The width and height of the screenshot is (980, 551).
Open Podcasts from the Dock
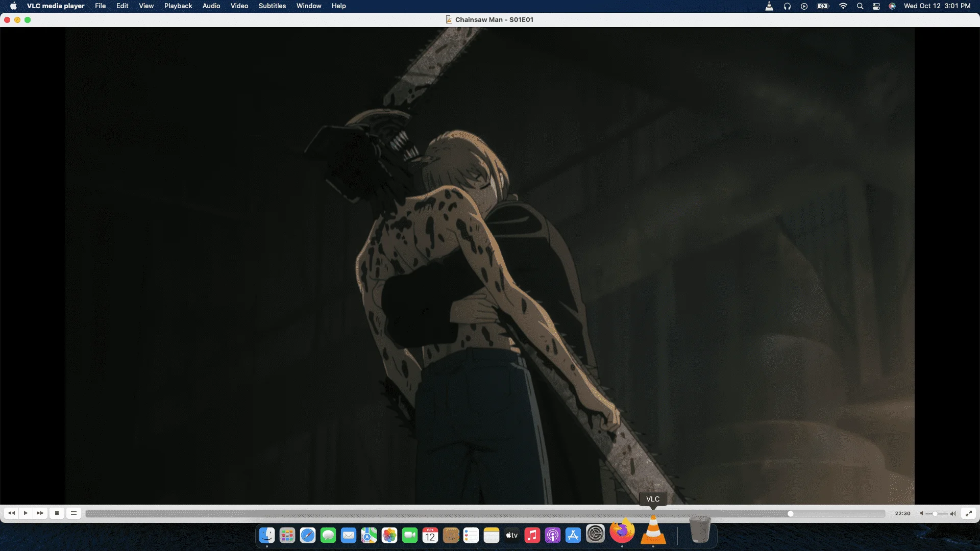coord(553,535)
